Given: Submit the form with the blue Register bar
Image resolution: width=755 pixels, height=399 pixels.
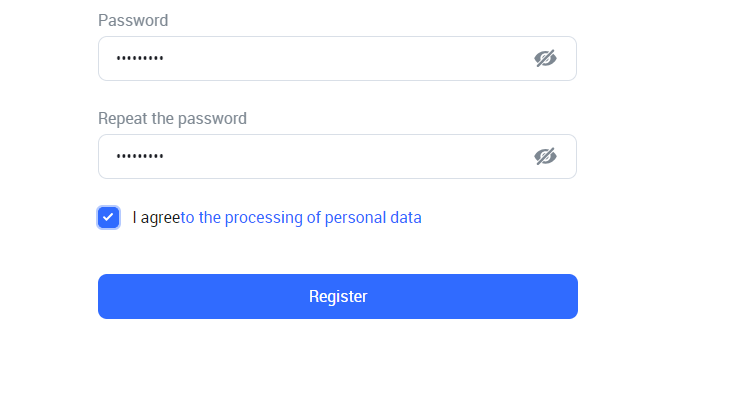Looking at the screenshot, I should pyautogui.click(x=338, y=296).
